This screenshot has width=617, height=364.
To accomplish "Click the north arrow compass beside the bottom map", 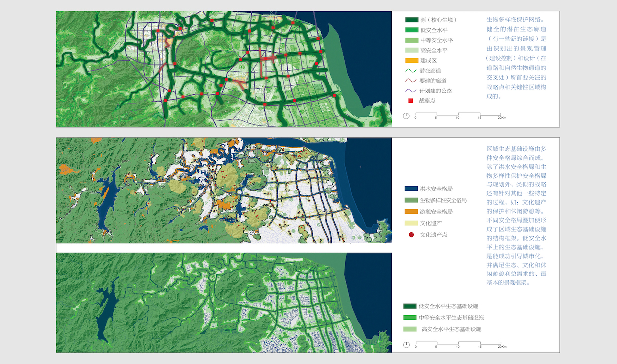I will click(406, 345).
